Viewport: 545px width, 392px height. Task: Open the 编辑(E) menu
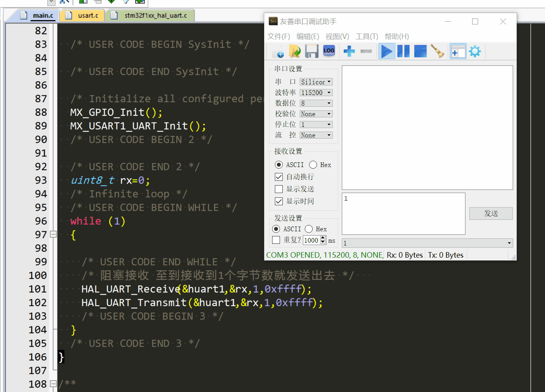pyautogui.click(x=308, y=37)
